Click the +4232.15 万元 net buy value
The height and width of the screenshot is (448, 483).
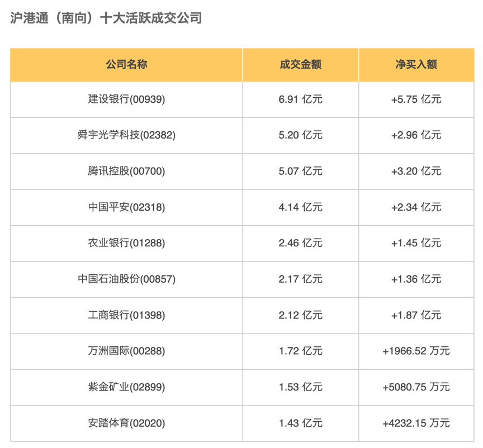click(416, 423)
